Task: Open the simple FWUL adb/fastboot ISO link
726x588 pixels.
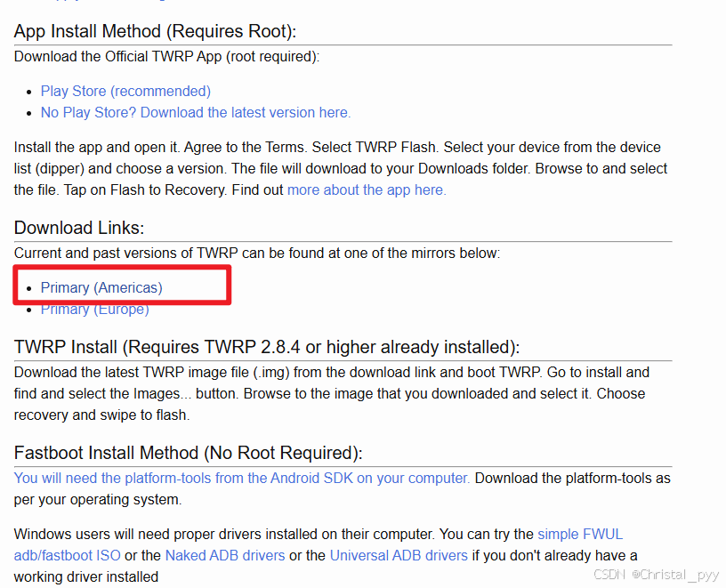Action: tap(580, 534)
